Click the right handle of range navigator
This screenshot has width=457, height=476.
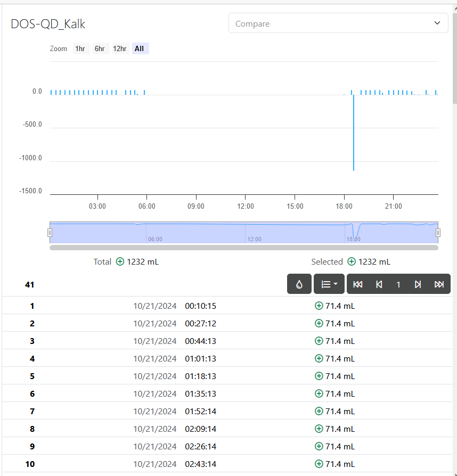coord(438,233)
